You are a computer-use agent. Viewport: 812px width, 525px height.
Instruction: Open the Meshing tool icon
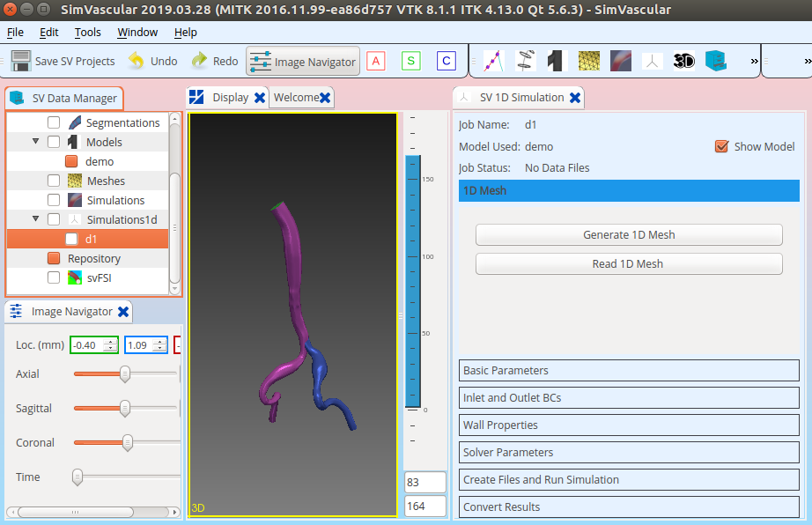click(587, 62)
